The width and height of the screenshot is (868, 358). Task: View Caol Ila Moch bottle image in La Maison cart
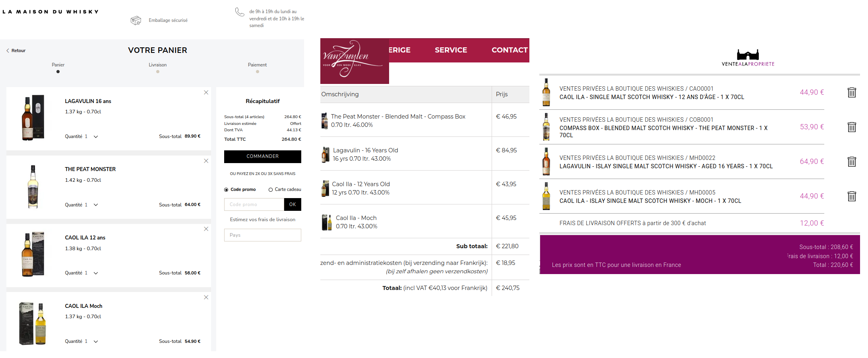pyautogui.click(x=33, y=323)
